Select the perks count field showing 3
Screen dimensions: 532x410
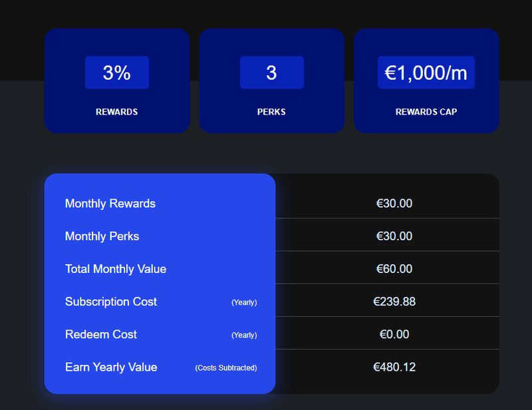pos(271,73)
